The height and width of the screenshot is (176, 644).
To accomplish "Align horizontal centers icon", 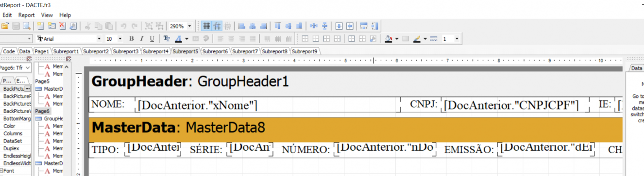I will (253, 26).
